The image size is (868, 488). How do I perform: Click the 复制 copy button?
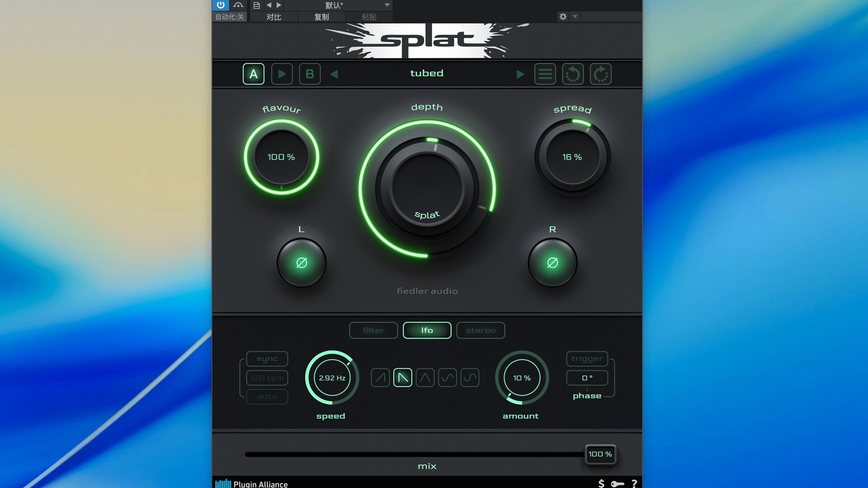pyautogui.click(x=321, y=17)
